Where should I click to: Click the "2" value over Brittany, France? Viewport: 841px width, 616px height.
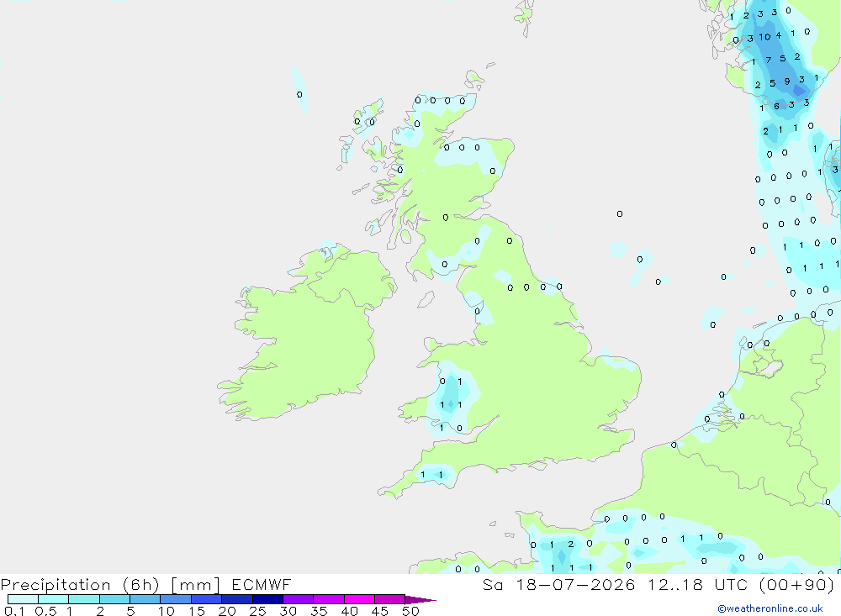click(571, 545)
